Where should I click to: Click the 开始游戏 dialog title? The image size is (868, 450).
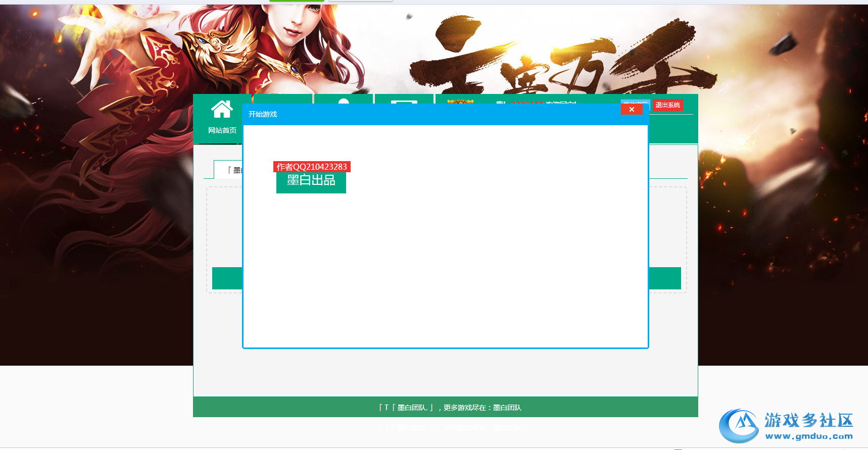pos(263,114)
